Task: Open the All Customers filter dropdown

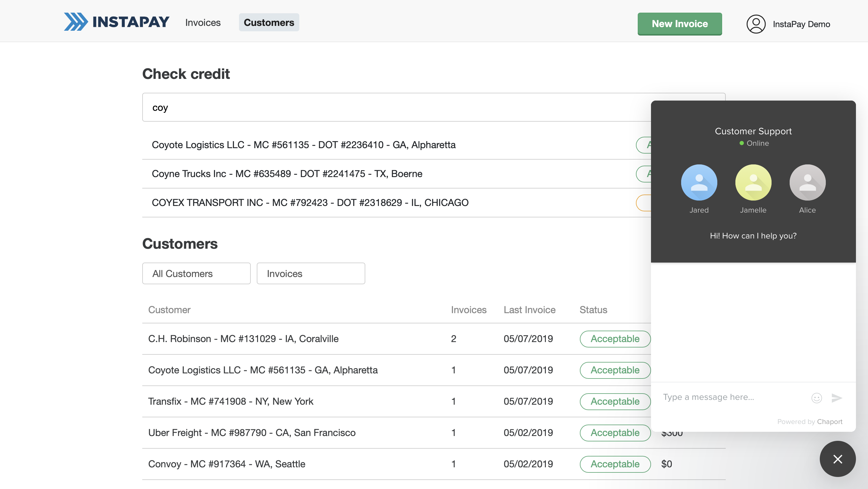Action: [197, 273]
